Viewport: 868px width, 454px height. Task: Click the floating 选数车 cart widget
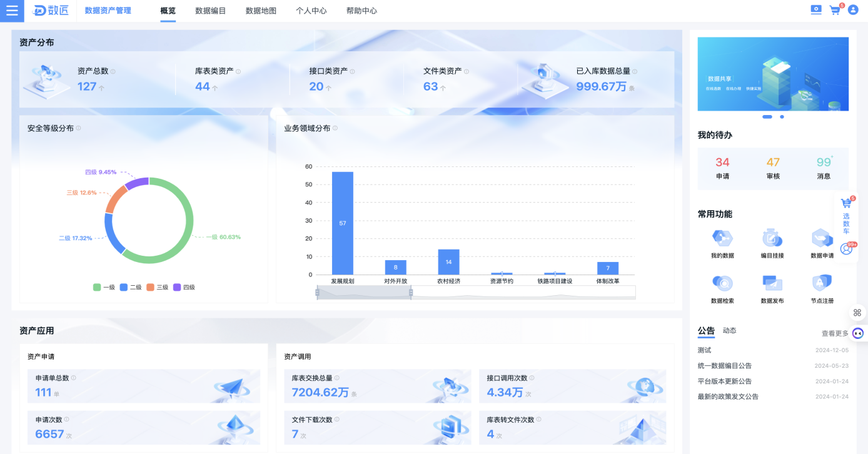(846, 215)
